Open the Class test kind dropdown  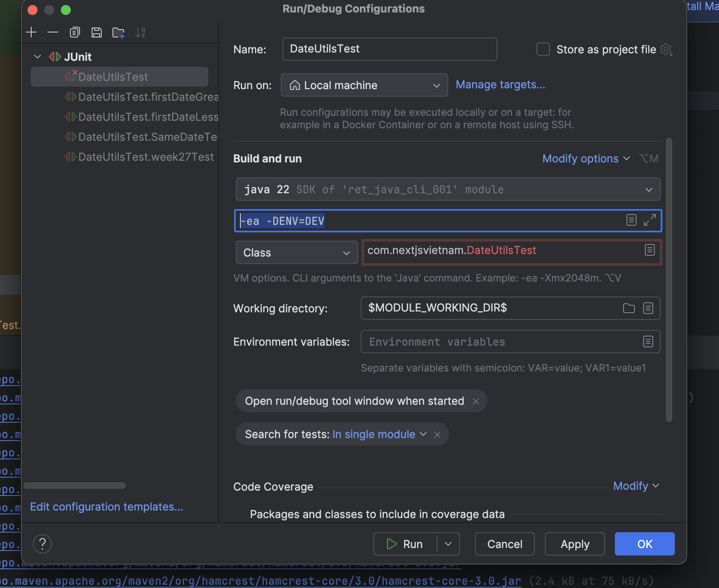[x=297, y=253]
